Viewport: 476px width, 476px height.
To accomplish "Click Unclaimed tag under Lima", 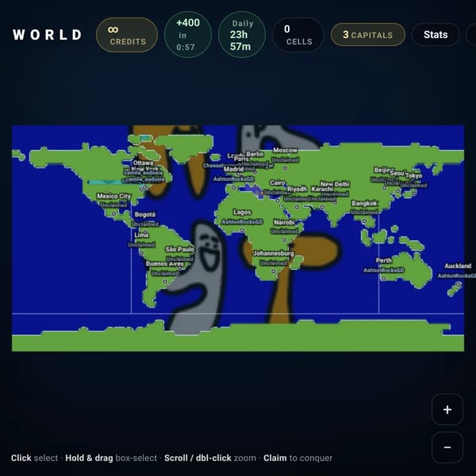I will pyautogui.click(x=141, y=244).
